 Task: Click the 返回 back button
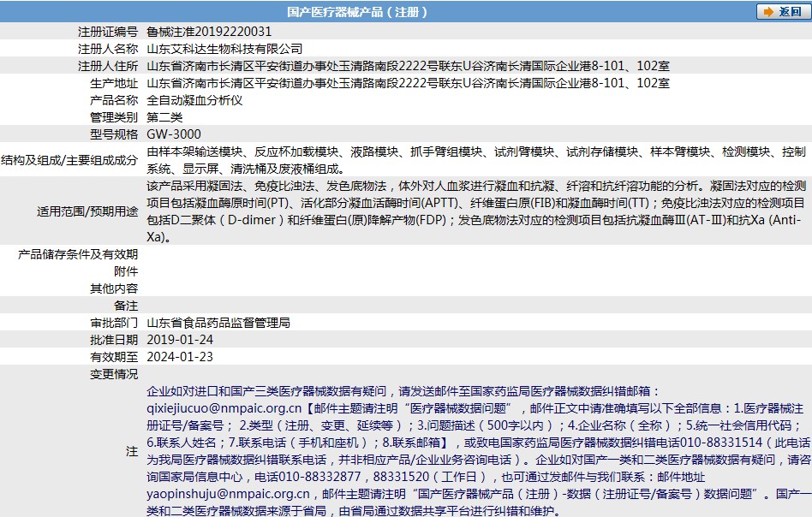(783, 11)
